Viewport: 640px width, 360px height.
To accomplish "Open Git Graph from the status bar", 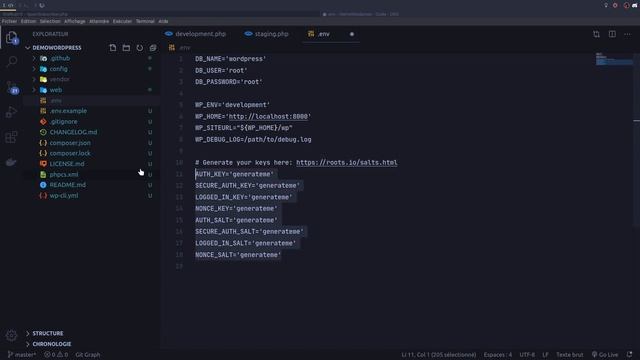I will 87,354.
